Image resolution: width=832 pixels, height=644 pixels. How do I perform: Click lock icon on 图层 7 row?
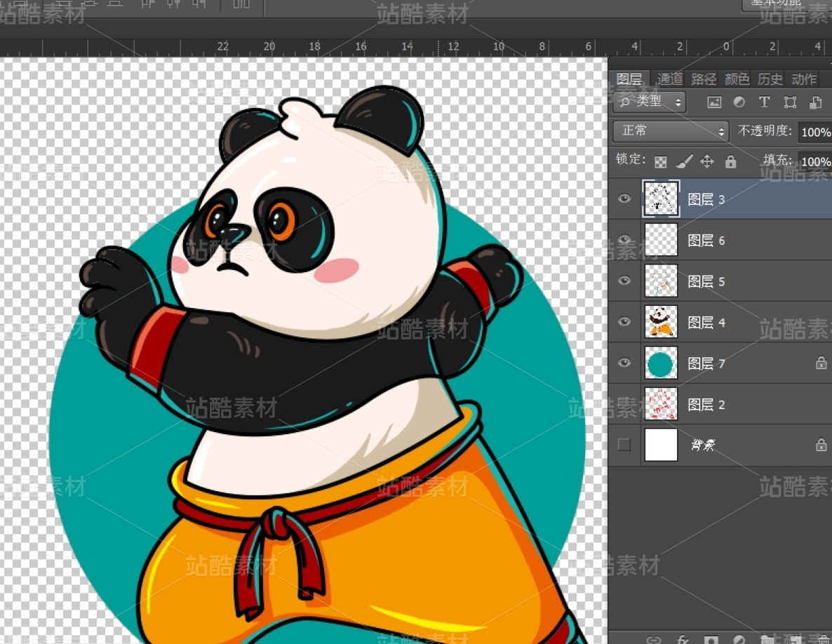click(821, 363)
